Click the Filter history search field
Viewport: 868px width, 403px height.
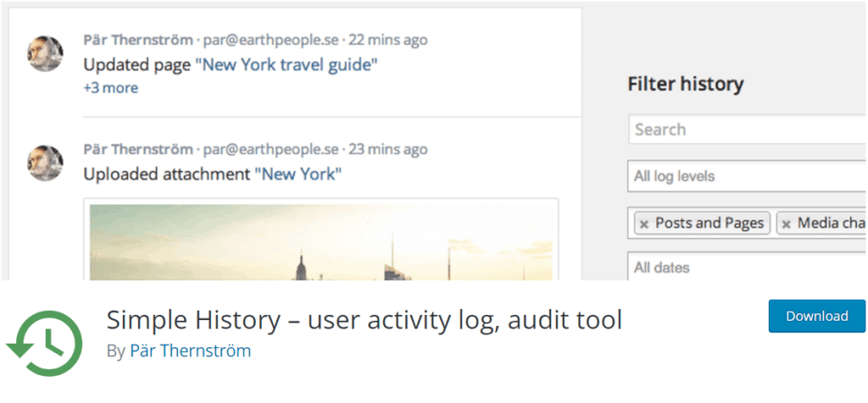[x=748, y=130]
